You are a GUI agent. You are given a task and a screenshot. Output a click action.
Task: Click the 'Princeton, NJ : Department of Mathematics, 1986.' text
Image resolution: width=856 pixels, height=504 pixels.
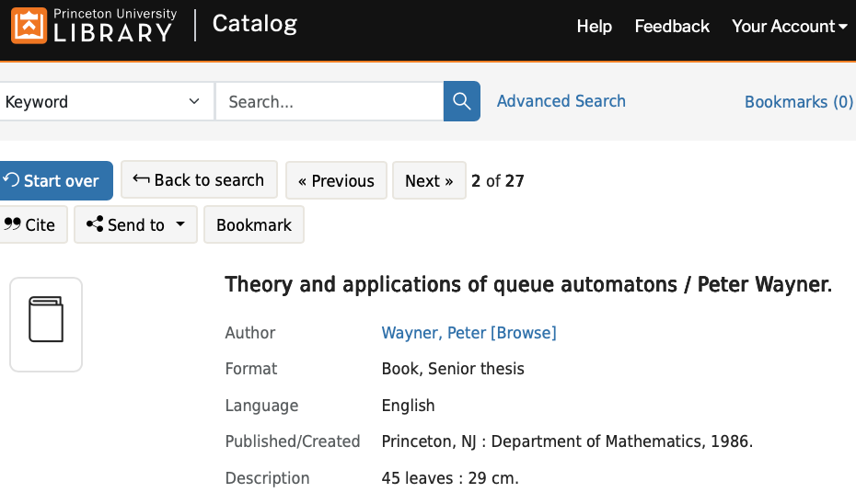[x=567, y=441]
